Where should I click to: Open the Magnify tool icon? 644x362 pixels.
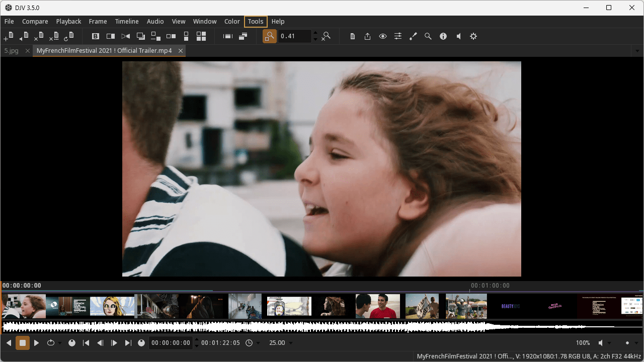tap(428, 36)
